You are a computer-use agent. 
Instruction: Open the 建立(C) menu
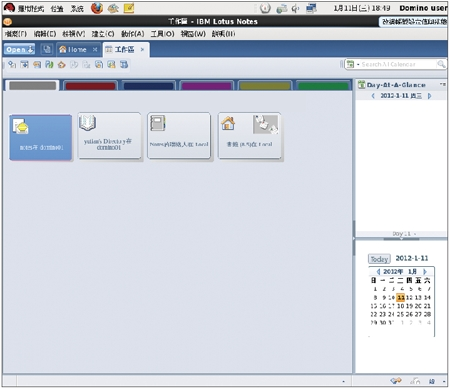pos(103,34)
